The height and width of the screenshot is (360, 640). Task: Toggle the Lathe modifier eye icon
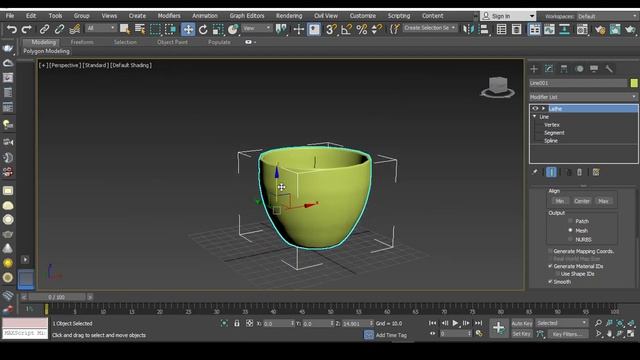535,109
